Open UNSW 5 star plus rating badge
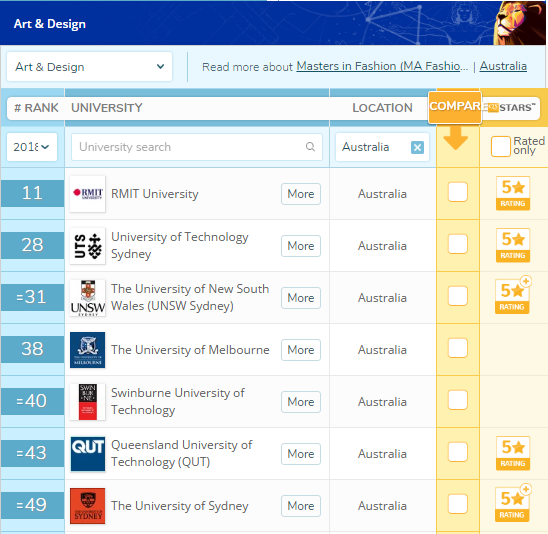The image size is (548, 534). click(x=513, y=295)
